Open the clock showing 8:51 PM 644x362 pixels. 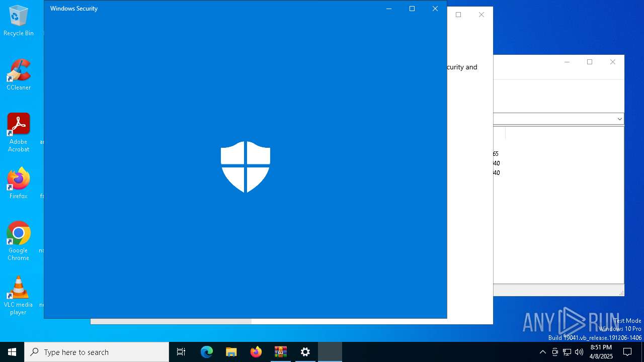(601, 352)
